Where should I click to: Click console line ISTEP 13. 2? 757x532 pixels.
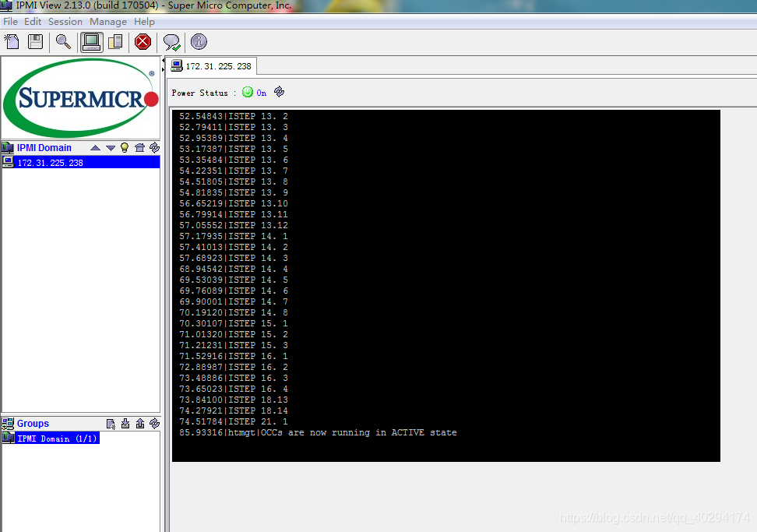233,116
